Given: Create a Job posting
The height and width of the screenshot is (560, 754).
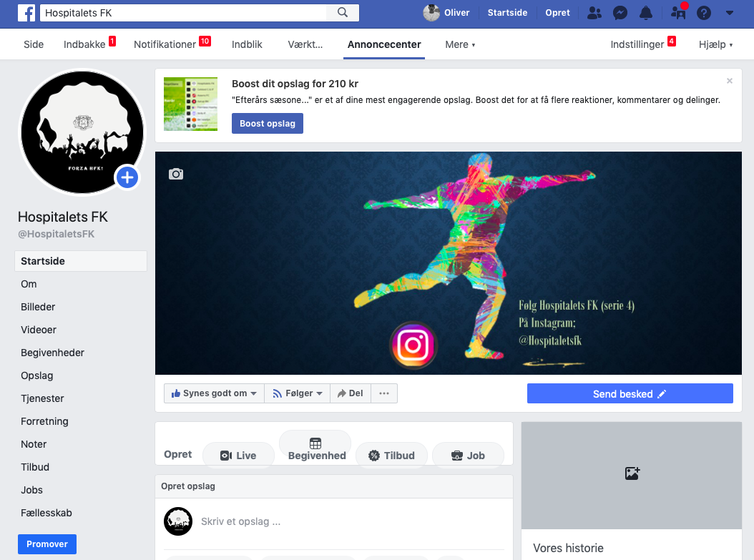Looking at the screenshot, I should coord(469,455).
